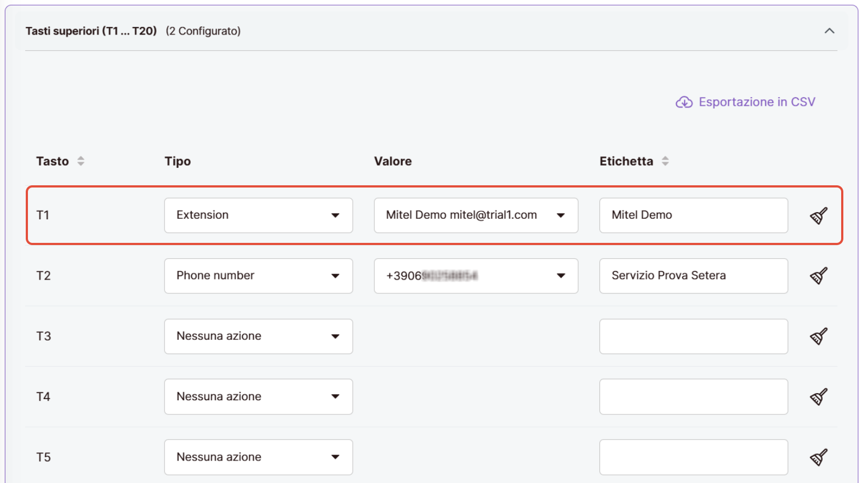This screenshot has width=868, height=483.
Task: Clear the T4 key row with broom icon
Action: (818, 396)
